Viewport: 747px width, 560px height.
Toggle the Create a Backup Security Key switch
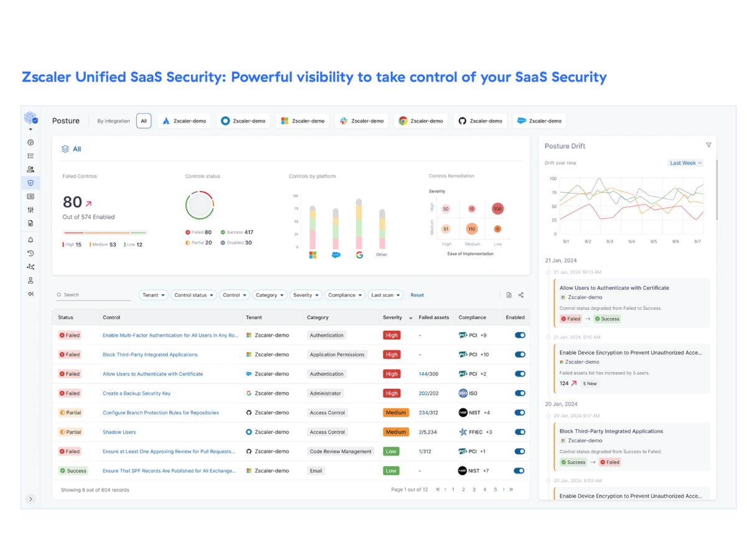(x=520, y=393)
